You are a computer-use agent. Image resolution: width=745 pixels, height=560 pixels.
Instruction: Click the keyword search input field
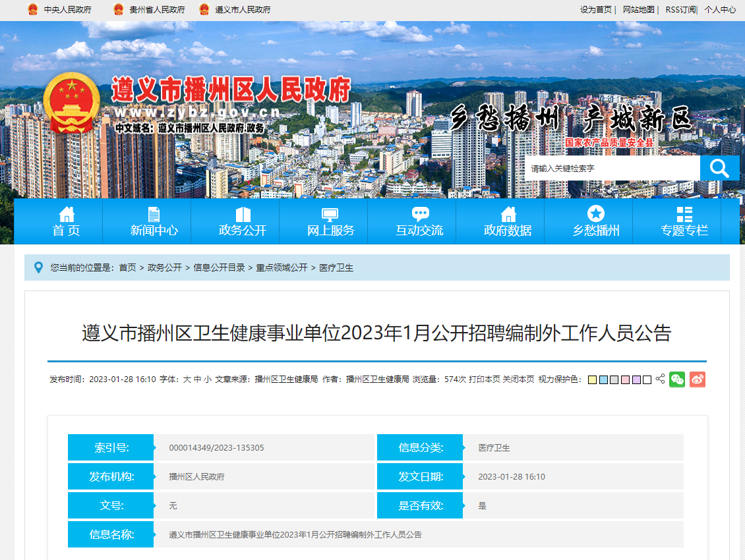tap(612, 169)
